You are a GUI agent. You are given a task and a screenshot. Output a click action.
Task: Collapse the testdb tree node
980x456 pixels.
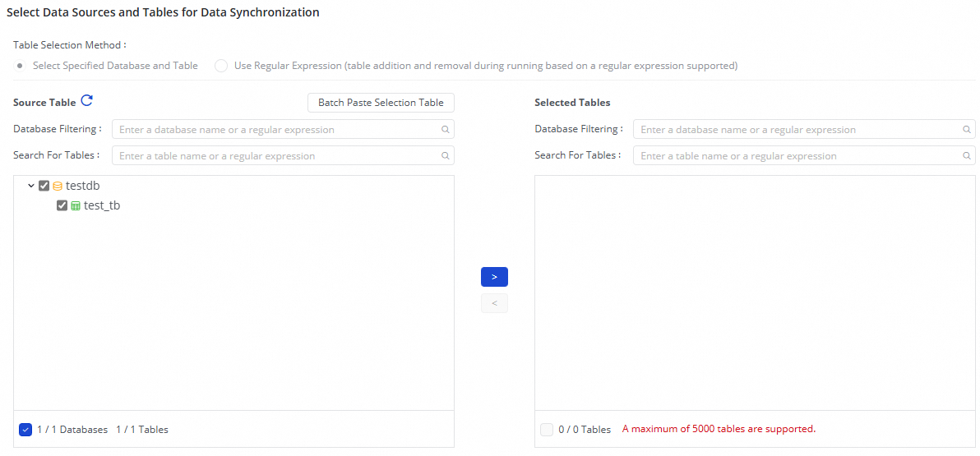click(x=31, y=187)
